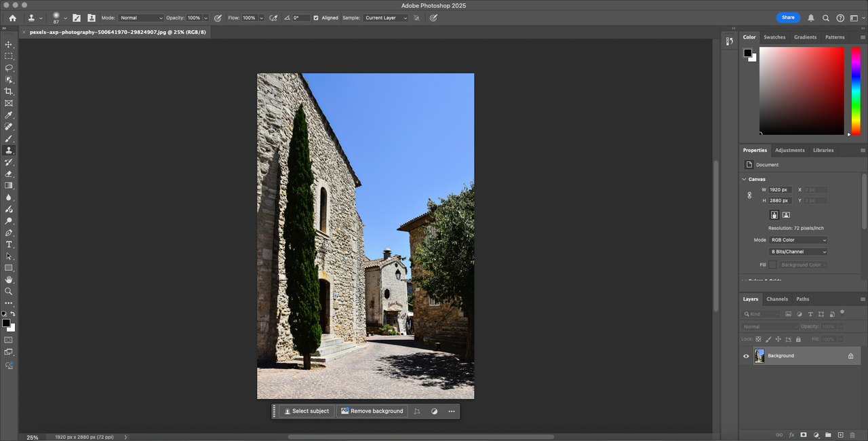Select the Rectangle shape tool

click(9, 268)
